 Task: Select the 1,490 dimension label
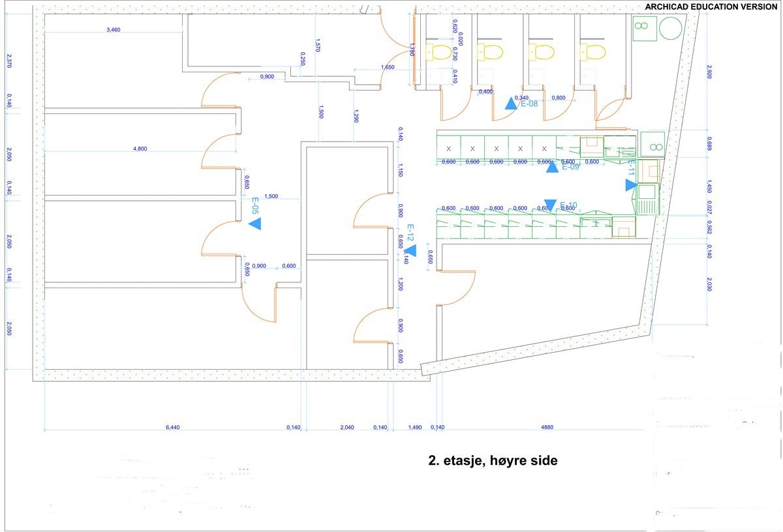point(414,428)
